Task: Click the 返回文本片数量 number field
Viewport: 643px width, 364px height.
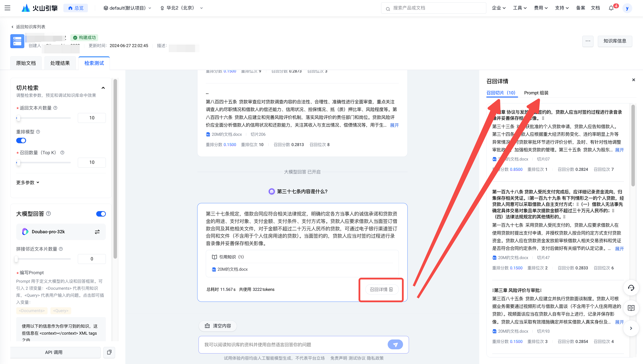Action: point(92,118)
